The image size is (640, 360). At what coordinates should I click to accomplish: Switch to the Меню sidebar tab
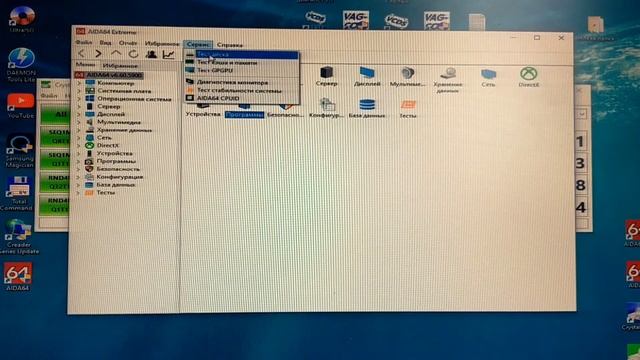point(85,64)
